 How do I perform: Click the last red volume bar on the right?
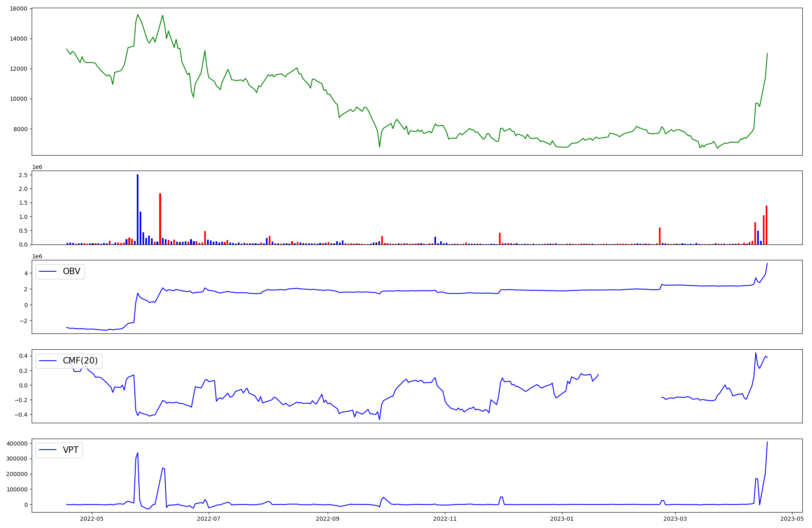[766, 225]
